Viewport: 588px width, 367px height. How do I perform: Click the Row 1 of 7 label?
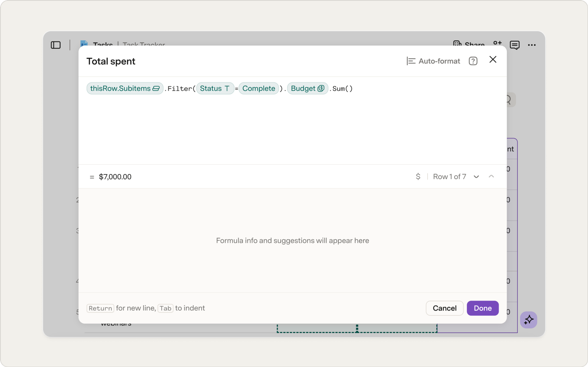pyautogui.click(x=450, y=177)
